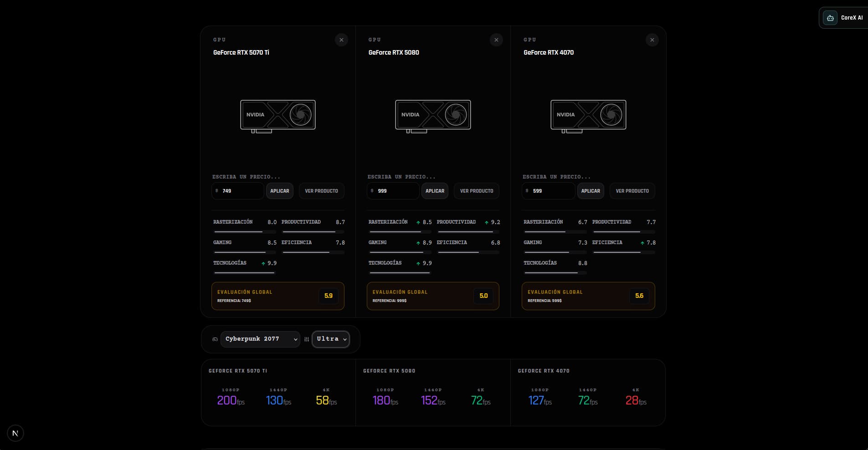Screen dimensions: 868x450
Task: Open the Next.js dev tools N icon
Action: [x=15, y=433]
